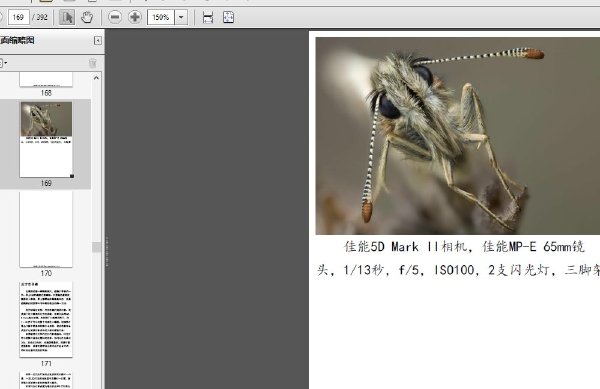Click the 150% zoom value field
600x389 pixels.
pyautogui.click(x=161, y=17)
